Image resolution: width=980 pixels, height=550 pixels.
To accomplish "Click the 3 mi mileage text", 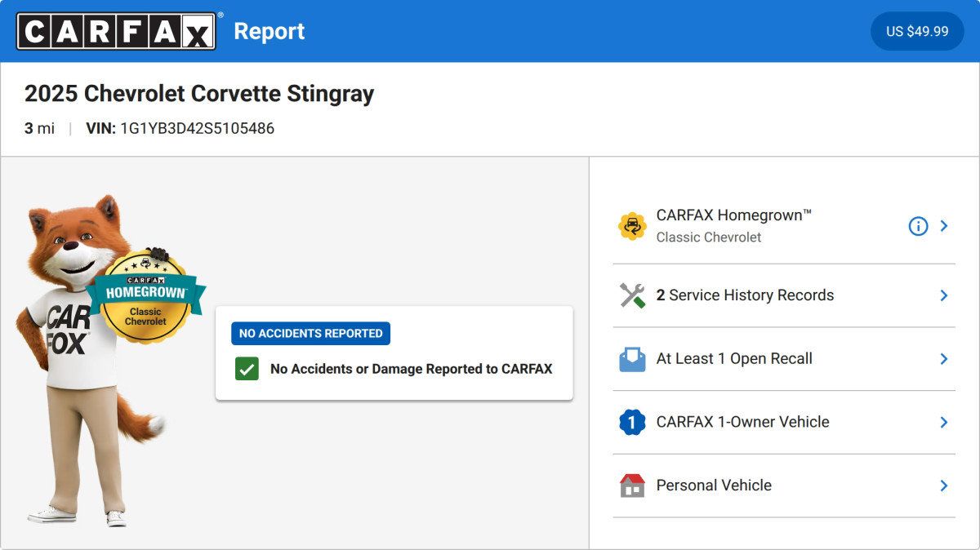I will pos(39,128).
